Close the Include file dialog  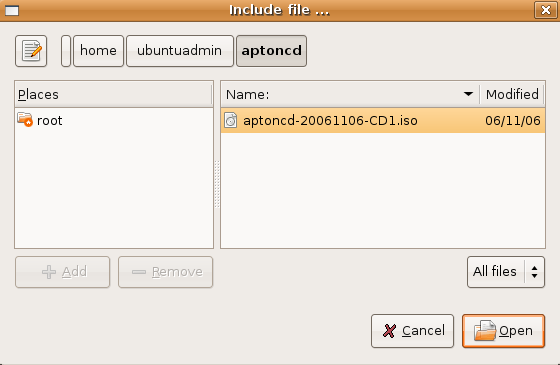coord(545,10)
